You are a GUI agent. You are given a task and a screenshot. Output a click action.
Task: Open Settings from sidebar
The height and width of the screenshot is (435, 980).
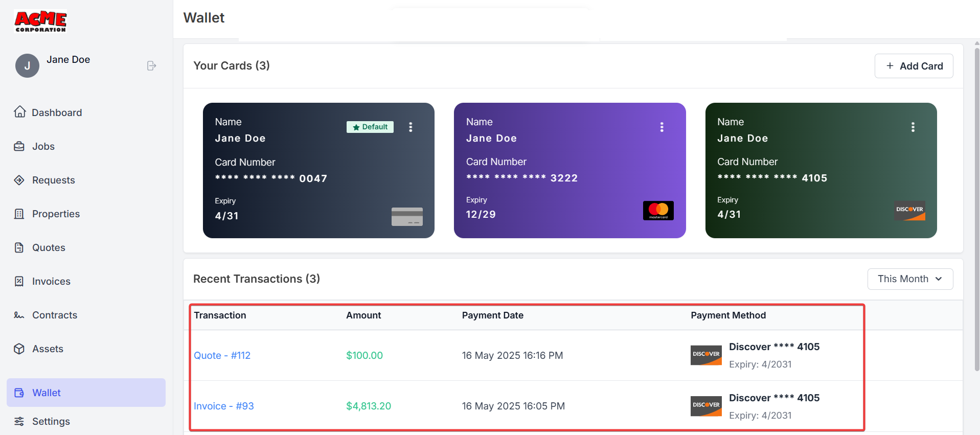click(x=51, y=421)
